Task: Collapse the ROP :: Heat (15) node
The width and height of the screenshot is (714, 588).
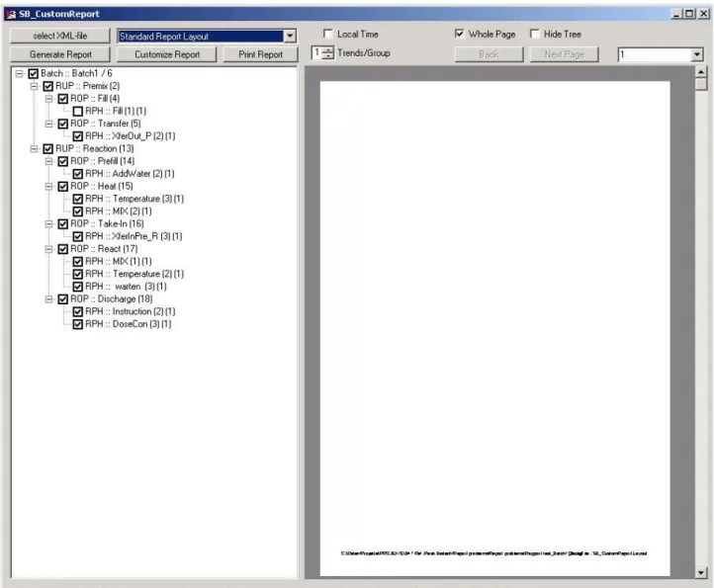Action: [x=49, y=186]
